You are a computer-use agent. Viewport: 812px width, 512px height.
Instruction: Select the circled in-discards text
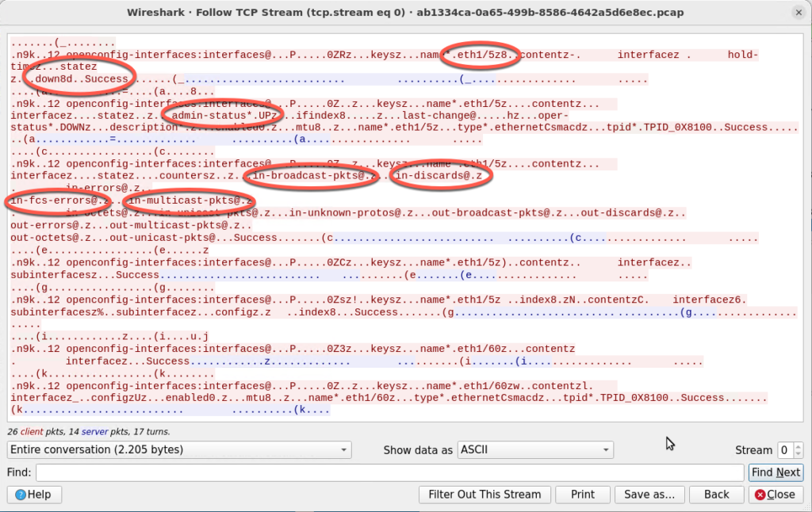click(439, 175)
